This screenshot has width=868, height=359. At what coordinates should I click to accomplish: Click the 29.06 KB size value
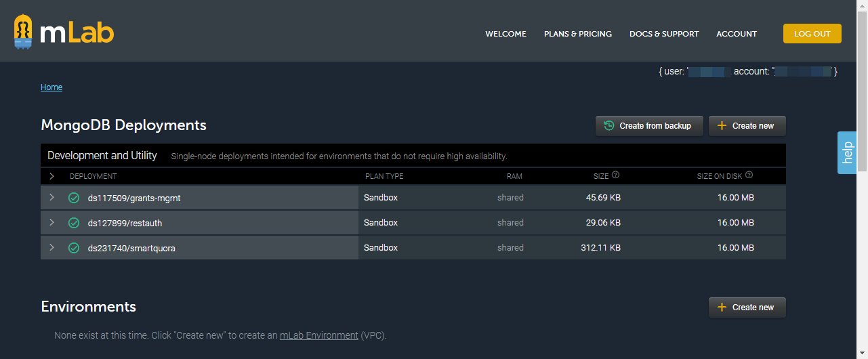pos(603,223)
